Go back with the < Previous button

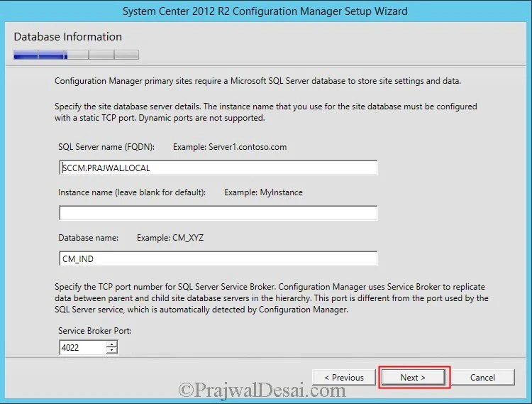(344, 377)
